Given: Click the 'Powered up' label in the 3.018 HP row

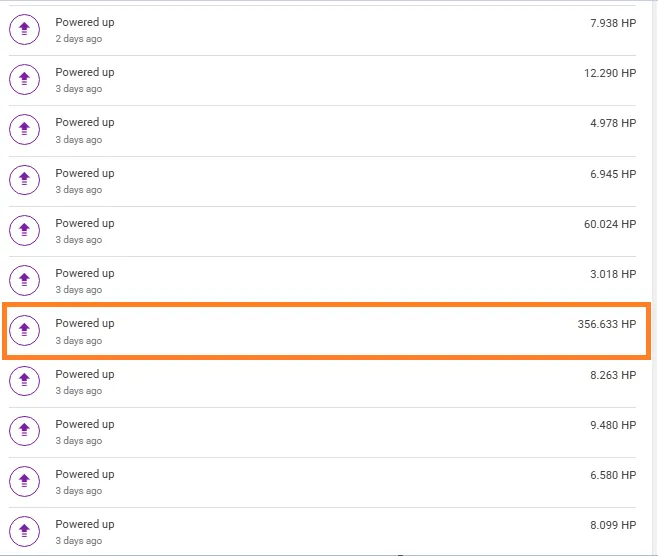Looking at the screenshot, I should 85,274.
